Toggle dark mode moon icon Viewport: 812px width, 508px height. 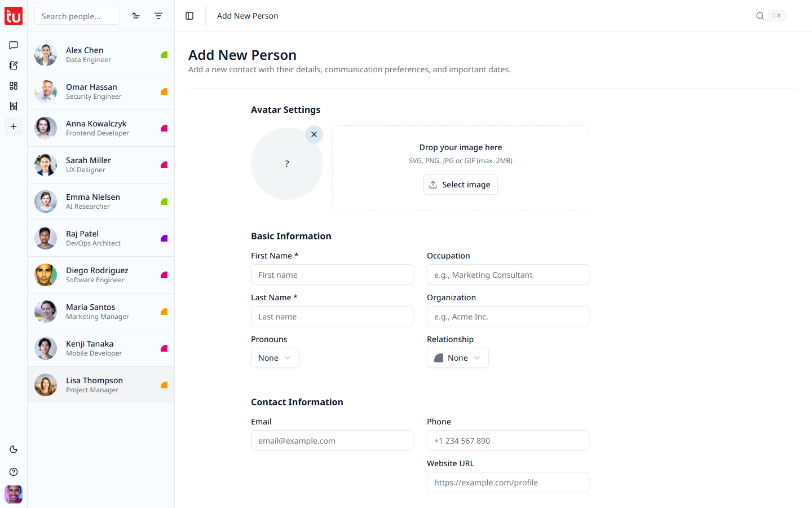coord(14,449)
